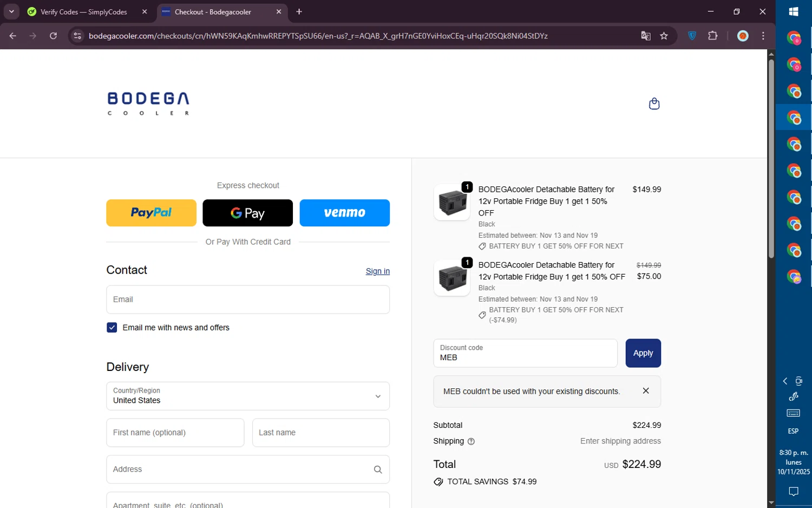Click the Discount code input field
The width and height of the screenshot is (812, 508).
525,353
